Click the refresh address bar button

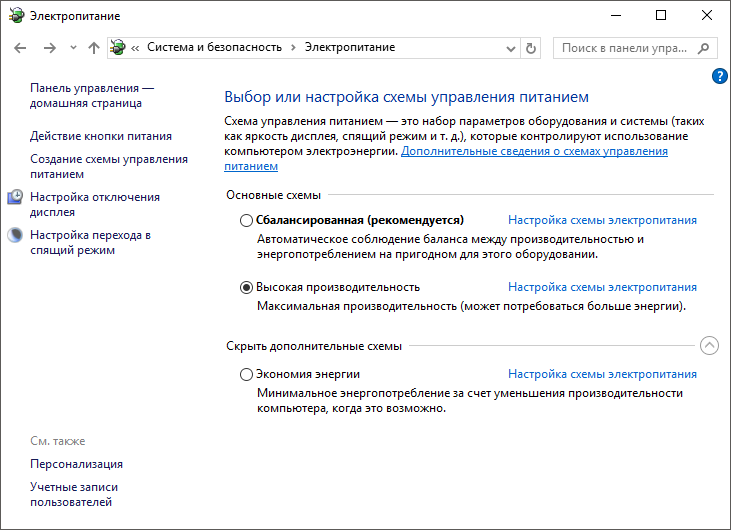[531, 48]
